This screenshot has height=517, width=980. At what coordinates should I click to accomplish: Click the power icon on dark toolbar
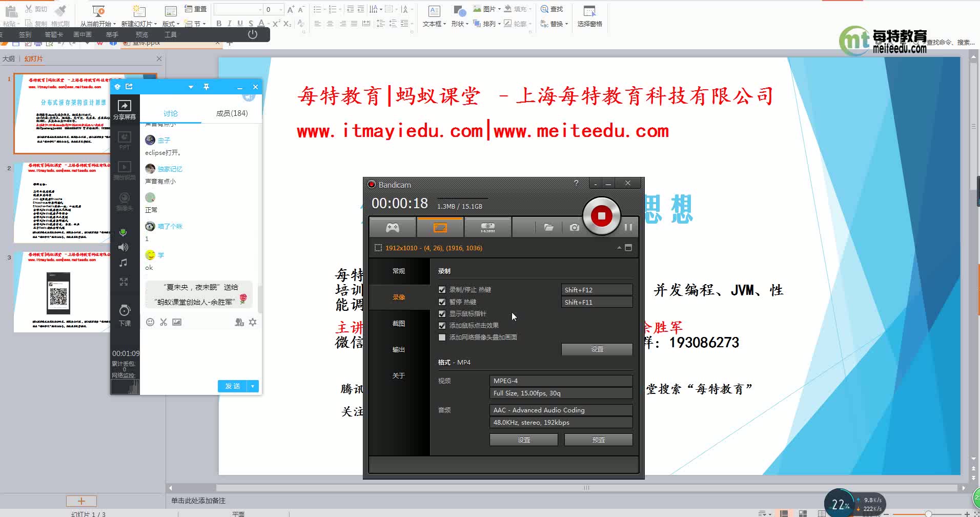252,34
